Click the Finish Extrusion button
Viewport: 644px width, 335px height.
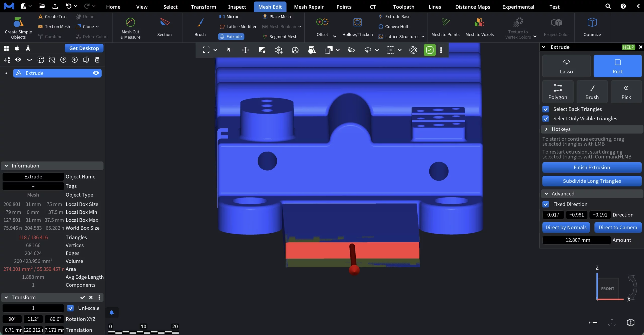pos(592,167)
